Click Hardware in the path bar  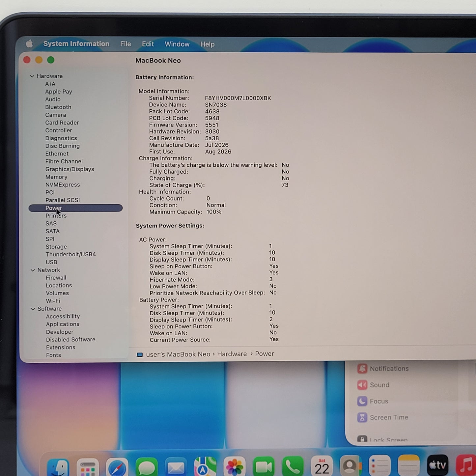click(232, 354)
